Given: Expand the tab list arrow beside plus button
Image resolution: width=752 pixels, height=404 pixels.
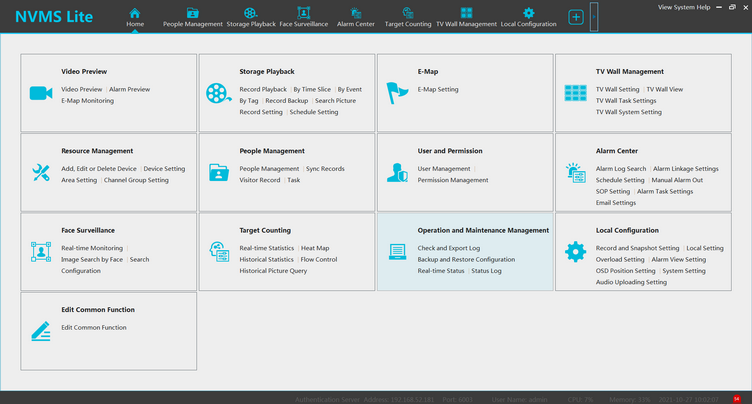Looking at the screenshot, I should [x=594, y=17].
